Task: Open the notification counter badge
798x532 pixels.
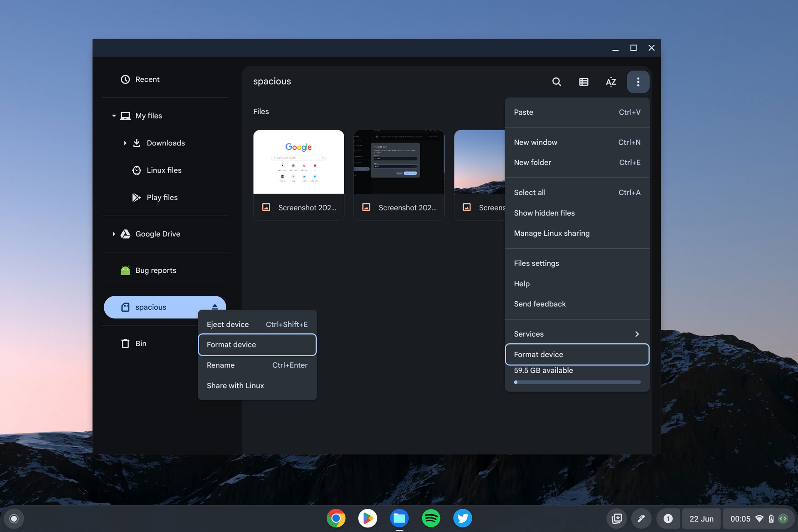Action: (668, 519)
